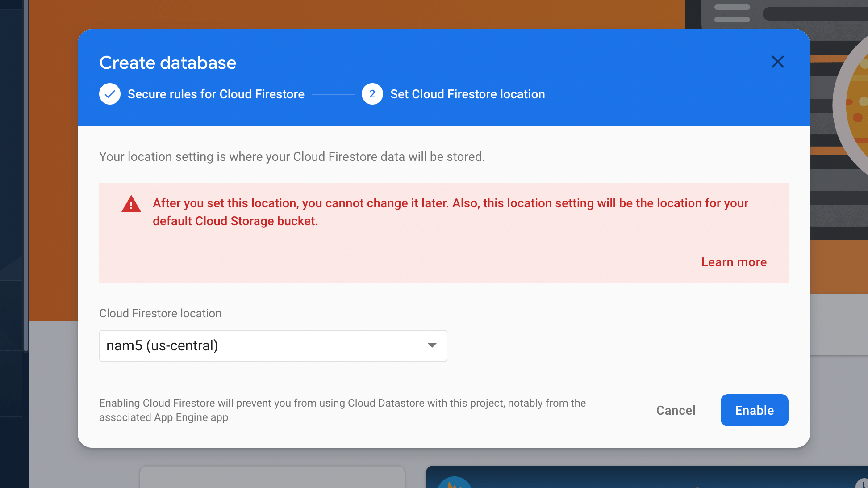Click the location setting description sentence

tap(292, 157)
